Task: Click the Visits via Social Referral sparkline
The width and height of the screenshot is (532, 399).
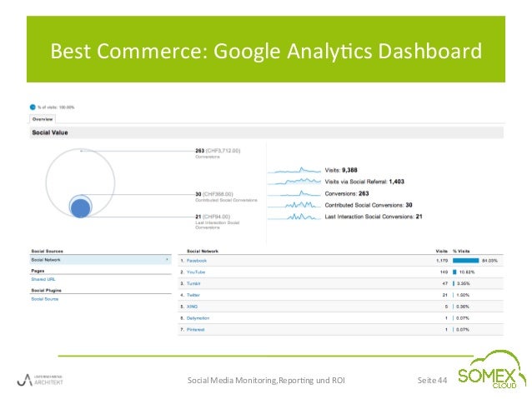Action: point(294,182)
